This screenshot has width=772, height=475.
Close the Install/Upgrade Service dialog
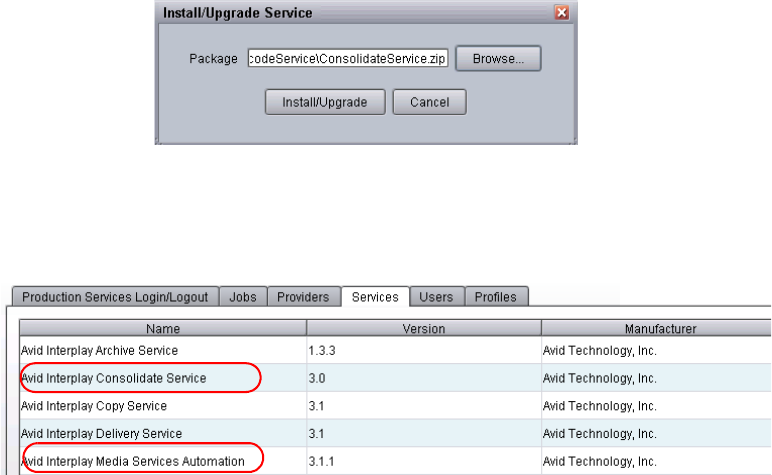[x=561, y=12]
